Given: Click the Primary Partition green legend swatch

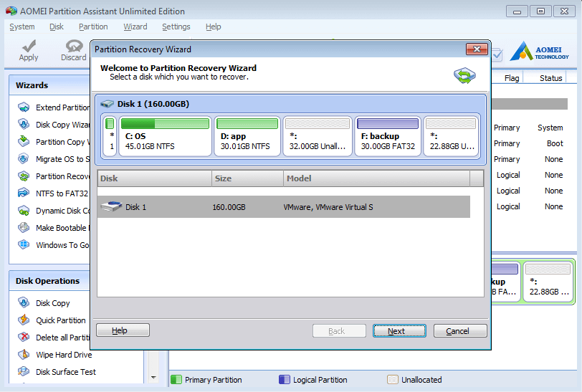Looking at the screenshot, I should pyautogui.click(x=176, y=379).
